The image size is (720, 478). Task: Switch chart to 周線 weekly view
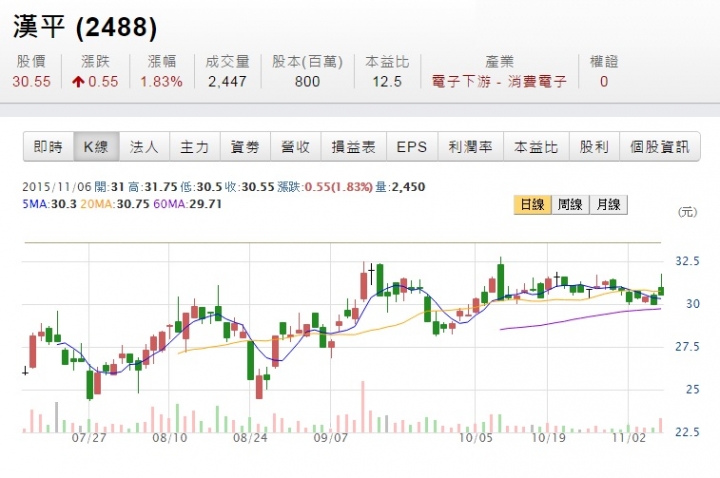570,205
